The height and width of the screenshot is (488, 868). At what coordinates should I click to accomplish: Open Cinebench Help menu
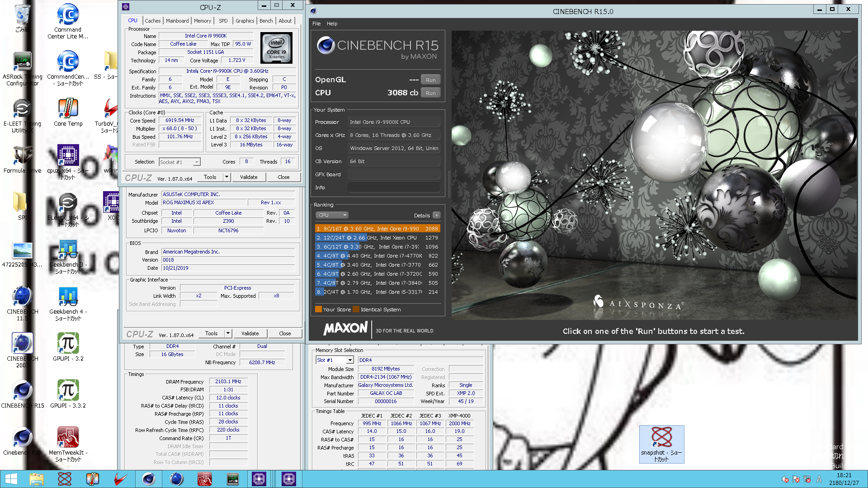point(332,23)
